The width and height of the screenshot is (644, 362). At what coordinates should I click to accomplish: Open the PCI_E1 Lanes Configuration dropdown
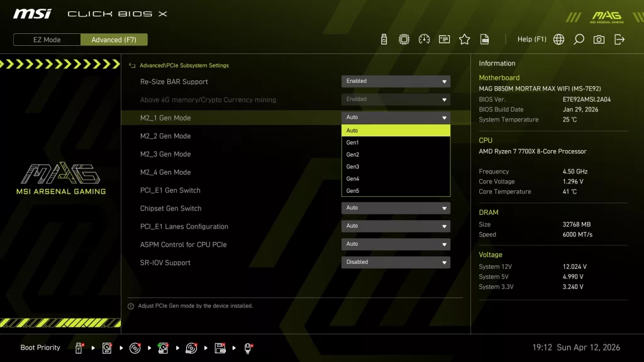pos(396,226)
